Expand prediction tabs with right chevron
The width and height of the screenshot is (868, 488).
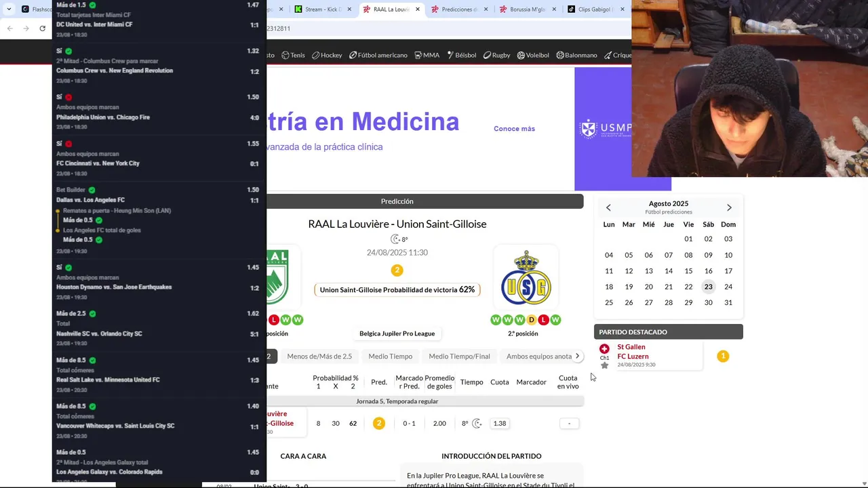578,356
